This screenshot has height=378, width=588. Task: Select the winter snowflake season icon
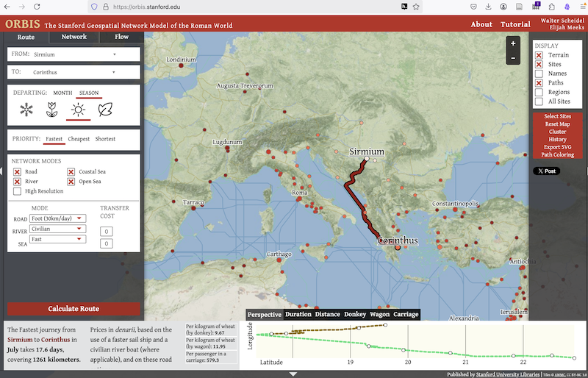(x=26, y=110)
